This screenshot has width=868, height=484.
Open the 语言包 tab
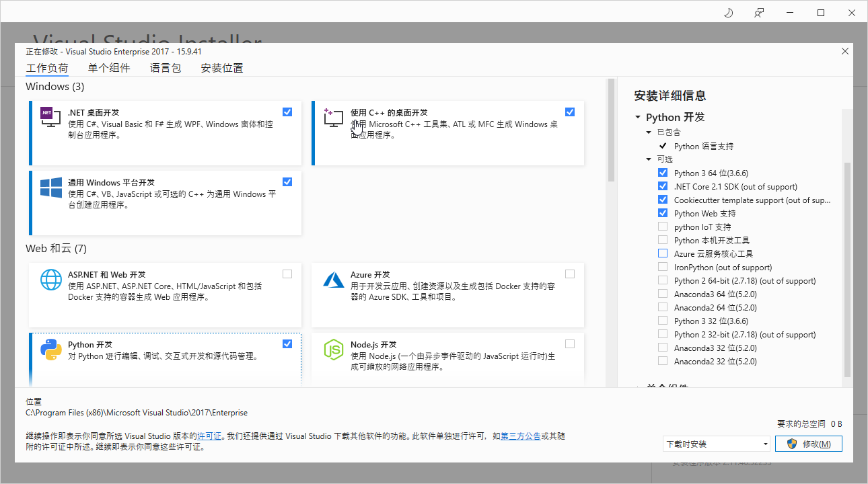pos(166,68)
